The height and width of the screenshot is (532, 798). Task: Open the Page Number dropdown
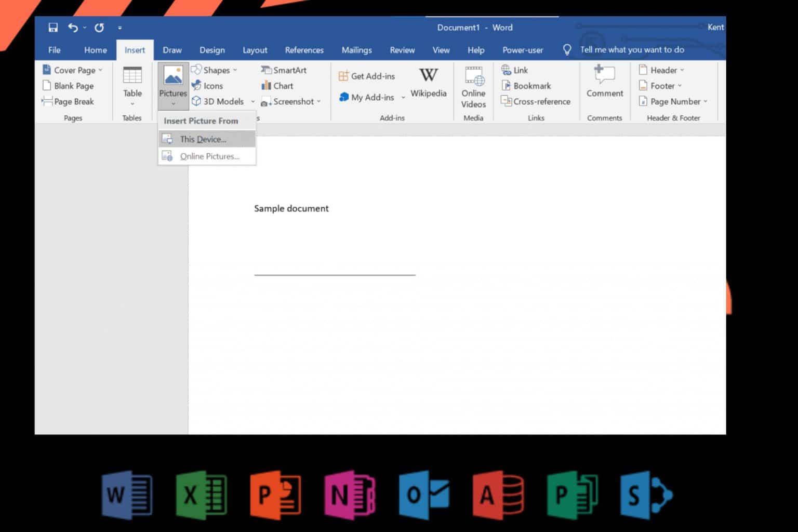tap(673, 101)
